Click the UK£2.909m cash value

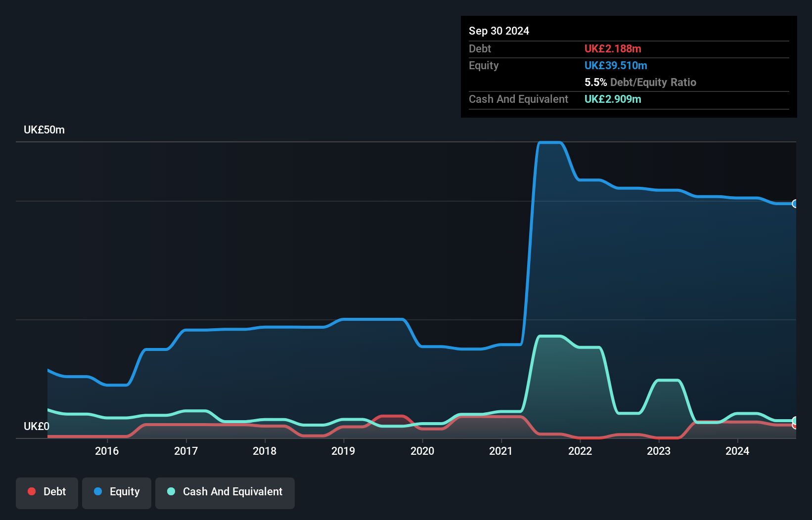tap(613, 99)
